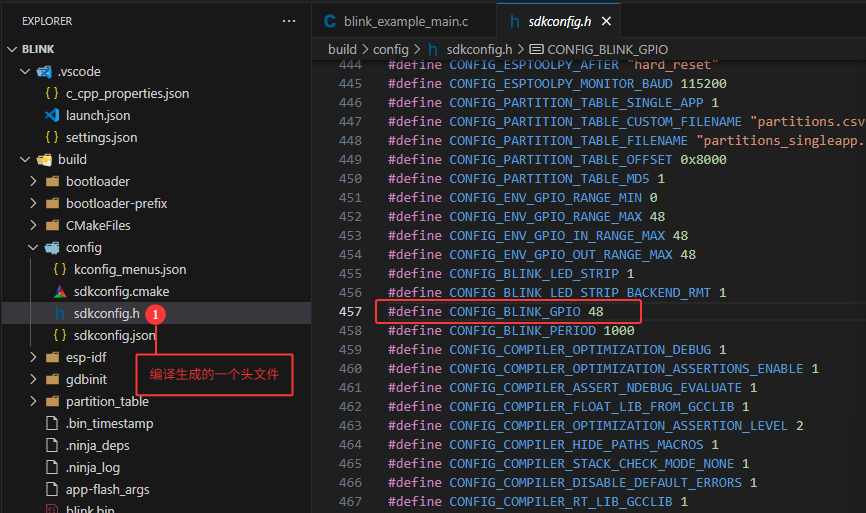Open the app-flash_args file
Viewport: 866px width, 513px height.
point(108,490)
